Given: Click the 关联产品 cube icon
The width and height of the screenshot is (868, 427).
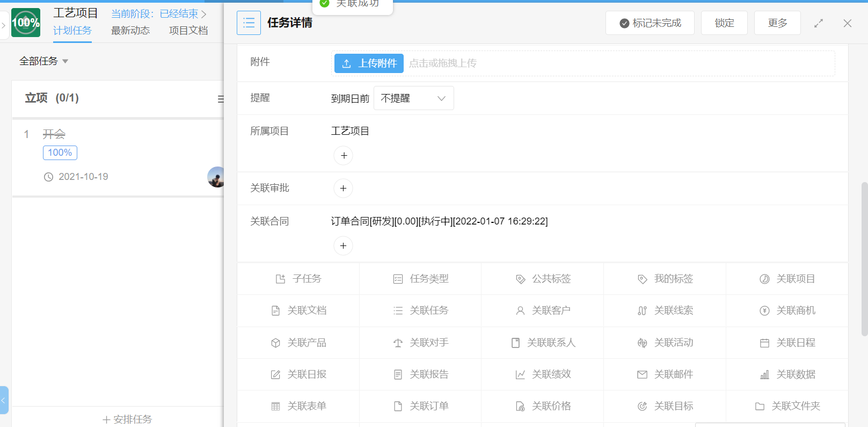Looking at the screenshot, I should [275, 343].
